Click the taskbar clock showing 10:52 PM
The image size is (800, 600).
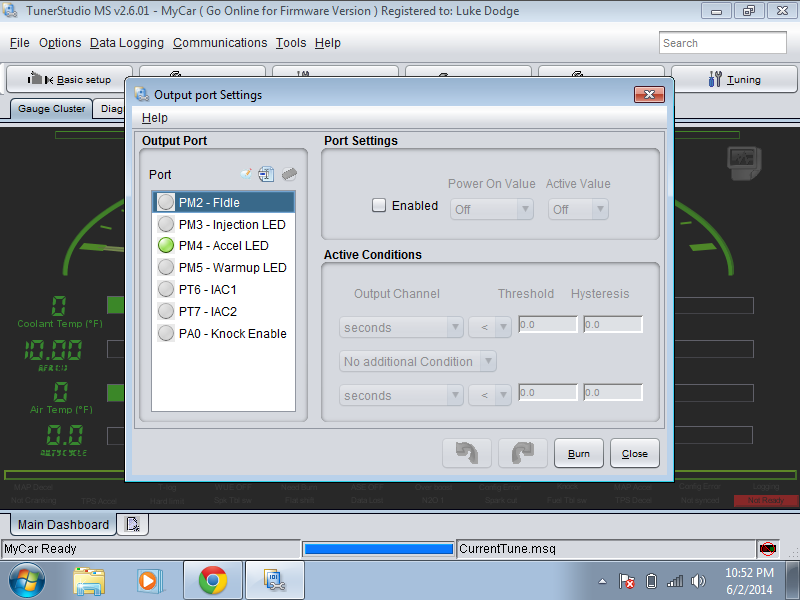(x=749, y=572)
